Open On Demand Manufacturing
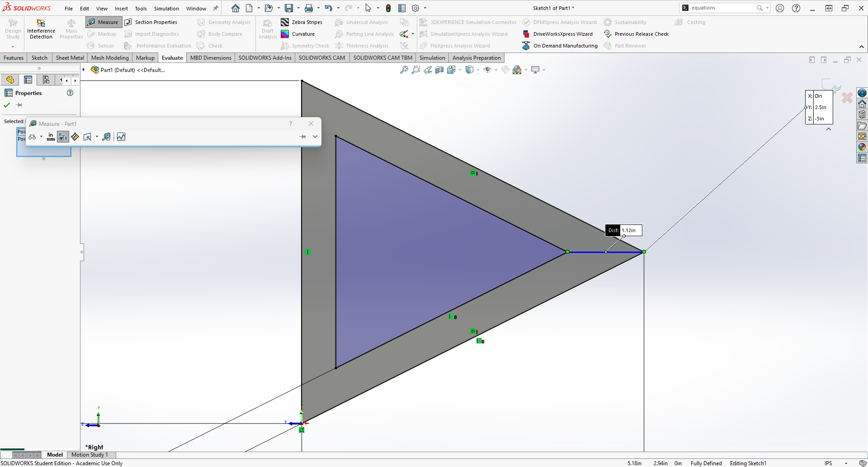The height and width of the screenshot is (467, 868). (560, 46)
